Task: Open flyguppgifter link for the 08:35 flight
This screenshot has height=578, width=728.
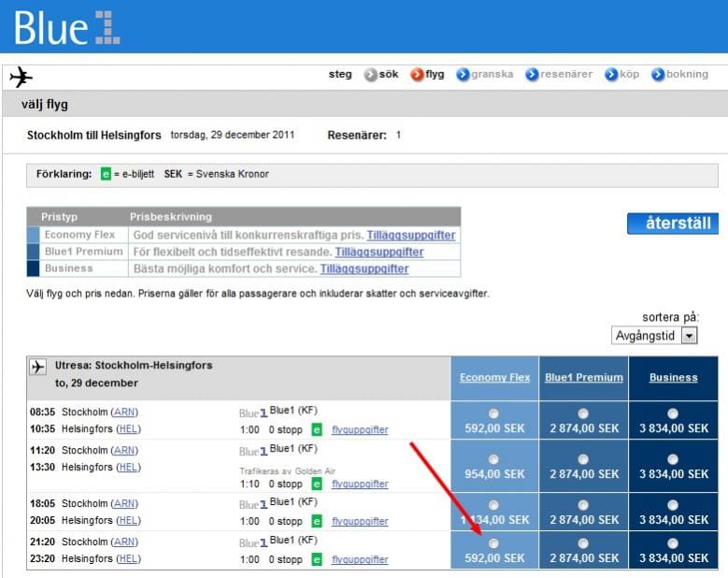Action: 360,430
